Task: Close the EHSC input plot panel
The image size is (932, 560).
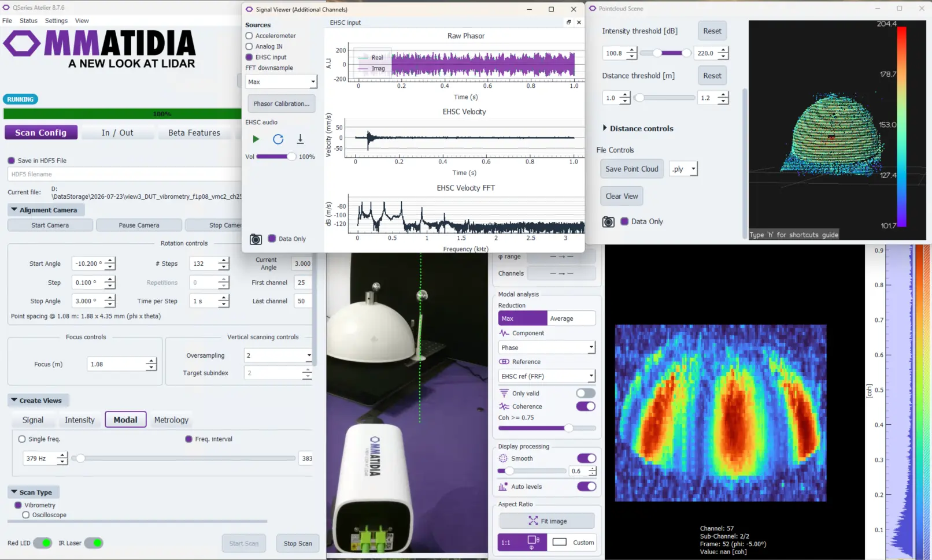Action: point(579,23)
